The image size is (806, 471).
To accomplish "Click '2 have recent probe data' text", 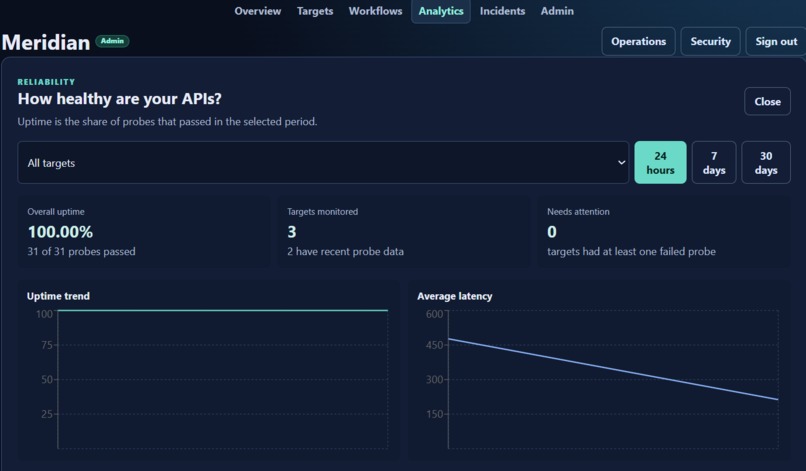I will click(x=345, y=251).
